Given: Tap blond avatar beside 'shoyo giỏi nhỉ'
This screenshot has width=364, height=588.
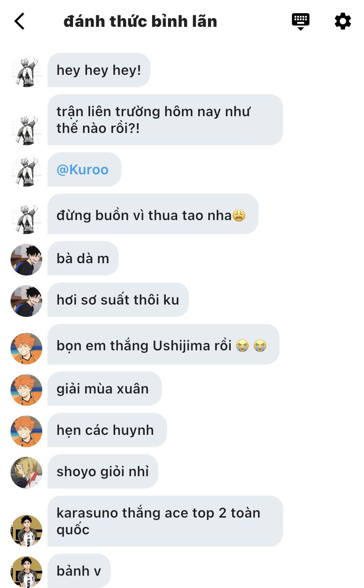Looking at the screenshot, I should tap(26, 473).
